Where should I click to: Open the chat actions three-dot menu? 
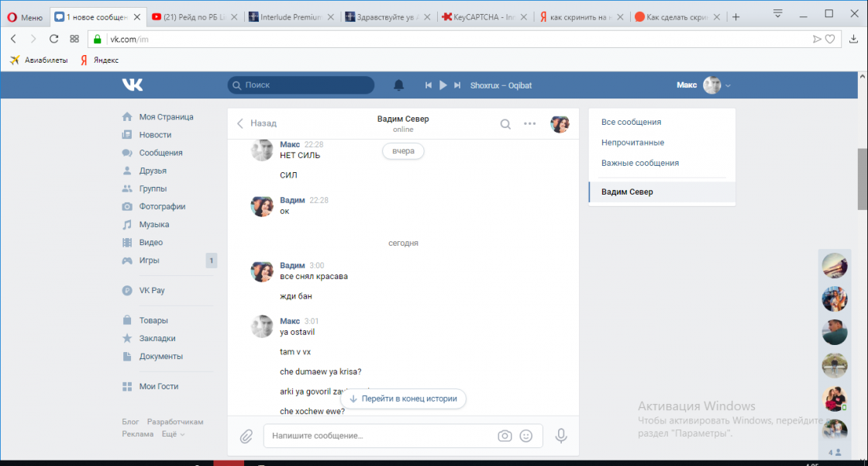pyautogui.click(x=530, y=123)
